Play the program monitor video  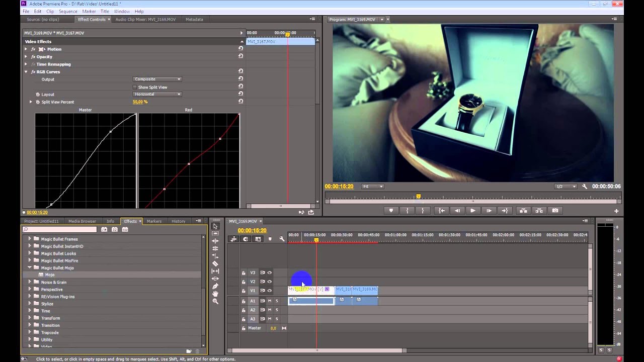pyautogui.click(x=472, y=211)
